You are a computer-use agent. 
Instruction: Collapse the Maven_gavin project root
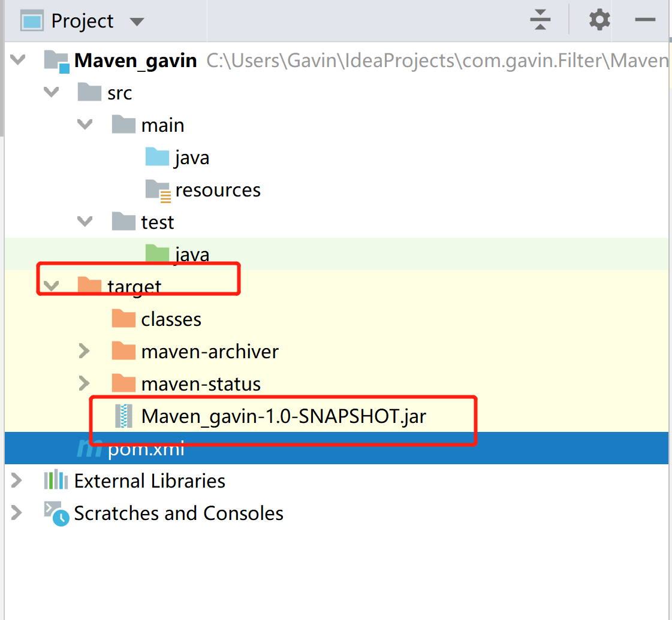click(x=18, y=59)
